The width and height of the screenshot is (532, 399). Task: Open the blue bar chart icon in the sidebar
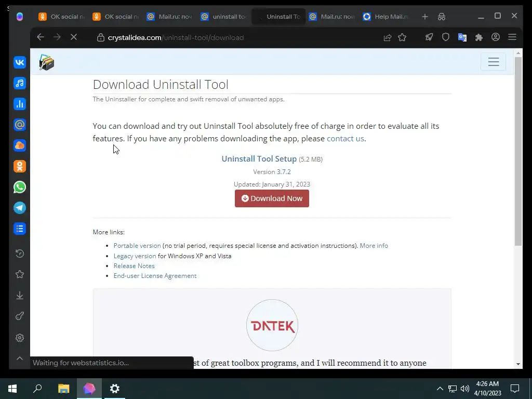coord(20,104)
